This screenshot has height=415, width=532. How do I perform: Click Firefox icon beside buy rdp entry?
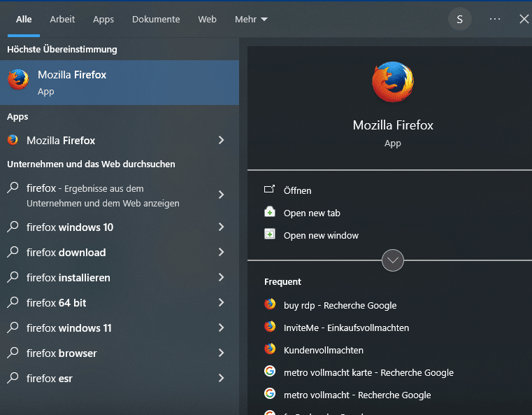point(270,304)
